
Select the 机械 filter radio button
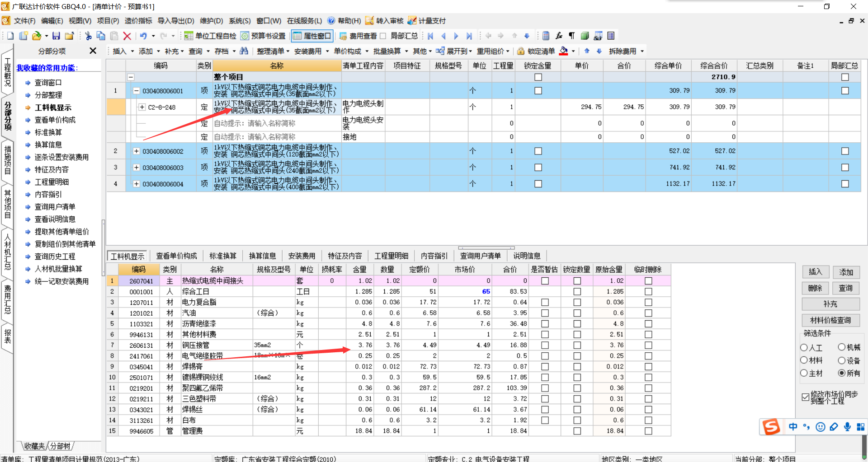coord(841,347)
